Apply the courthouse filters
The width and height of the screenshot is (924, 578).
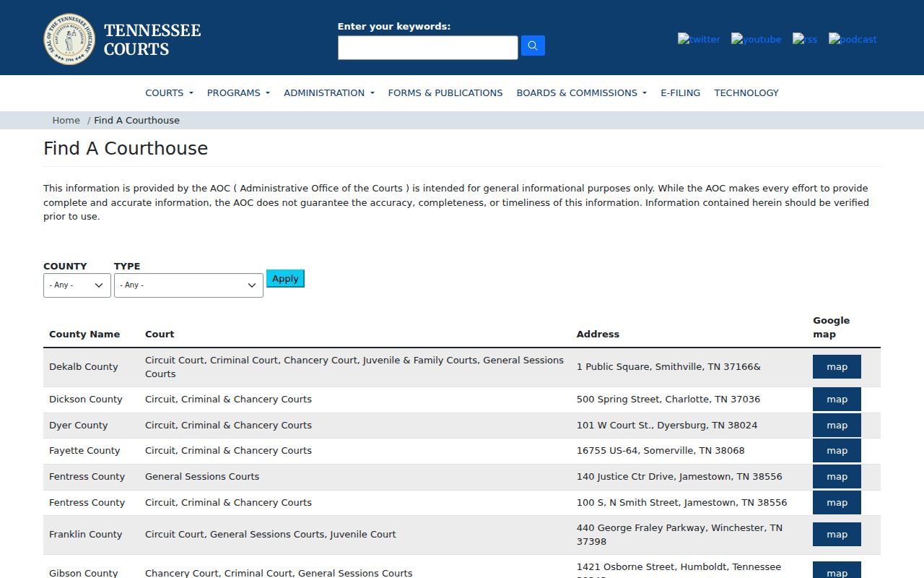[285, 278]
